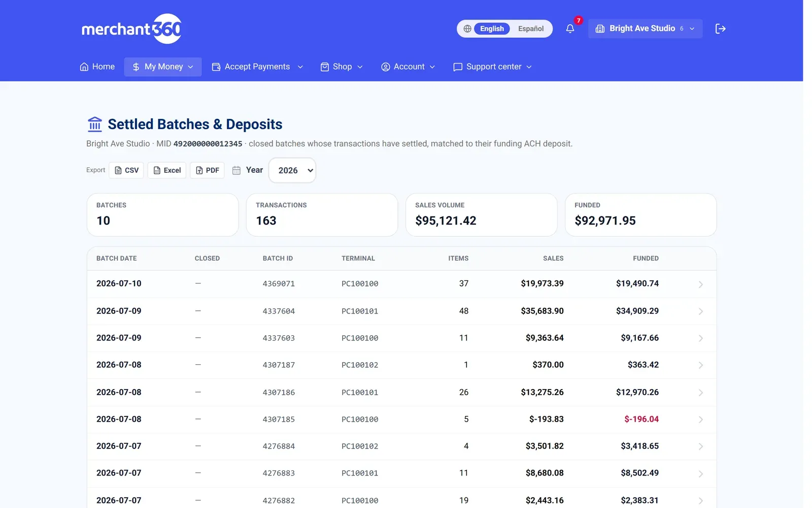Expand the Bright Ave Studio account switcher

pyautogui.click(x=645, y=28)
